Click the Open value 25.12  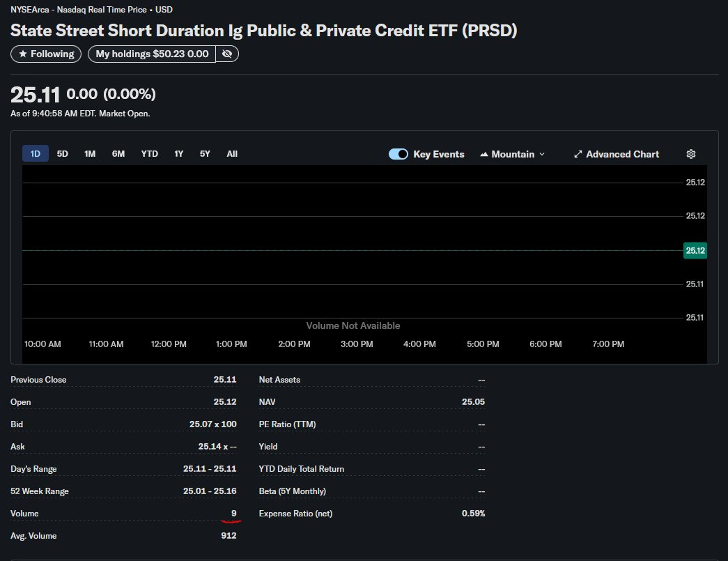click(x=225, y=402)
